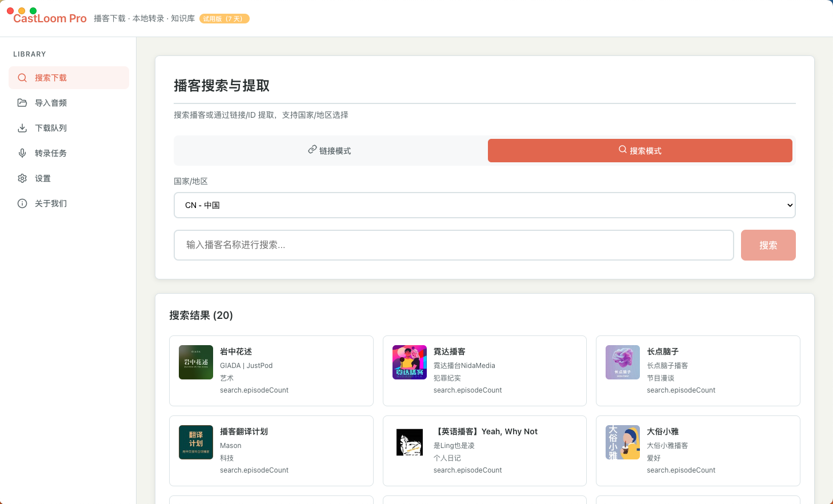
Task: Select the 岩中花述 podcast cover thumbnail
Action: point(196,362)
